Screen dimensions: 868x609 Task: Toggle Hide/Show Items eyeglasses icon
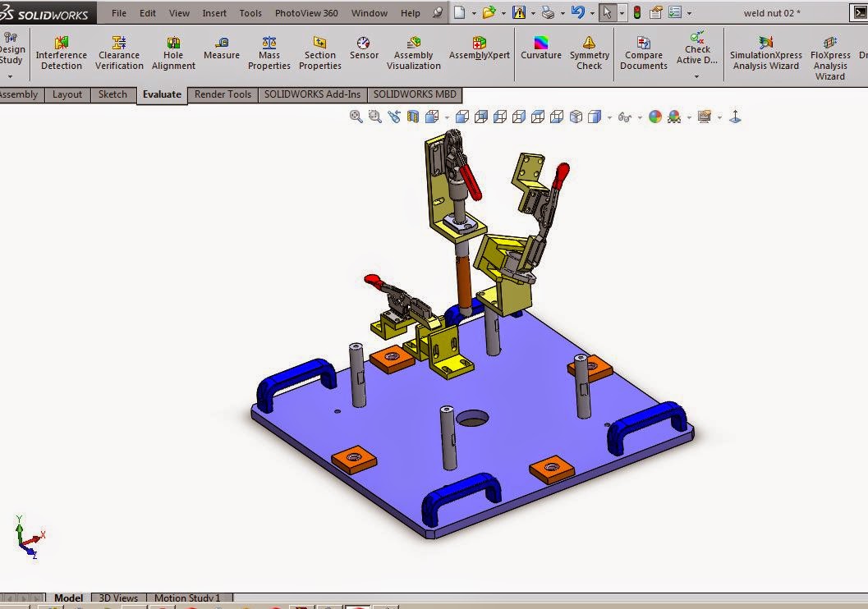point(627,117)
